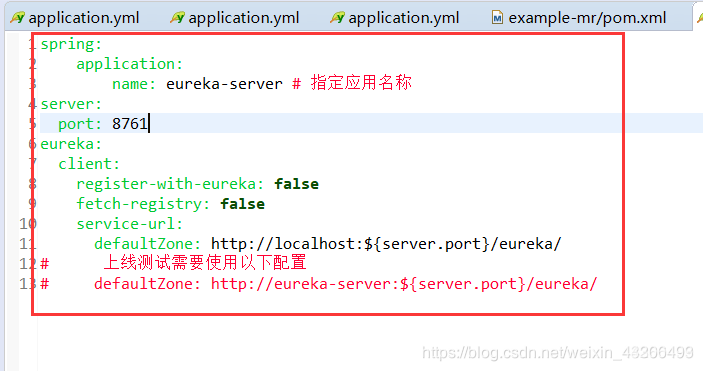Click the eureka-server value after name
This screenshot has height=371, width=703.
click(x=224, y=84)
